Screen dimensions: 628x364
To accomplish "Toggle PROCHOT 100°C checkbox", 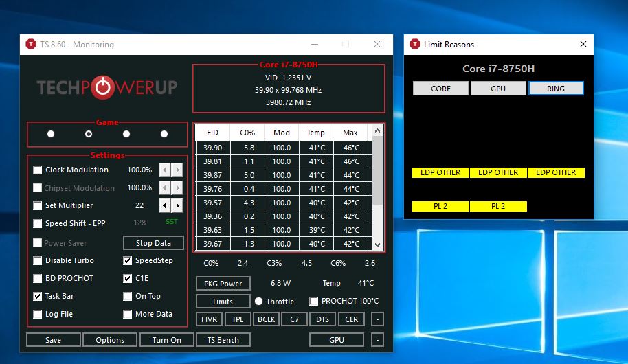I will point(313,301).
